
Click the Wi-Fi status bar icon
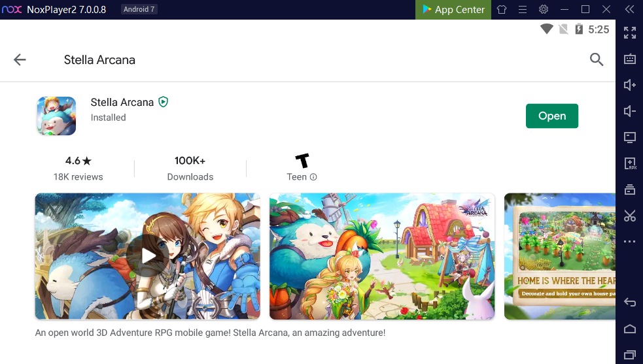coord(546,29)
